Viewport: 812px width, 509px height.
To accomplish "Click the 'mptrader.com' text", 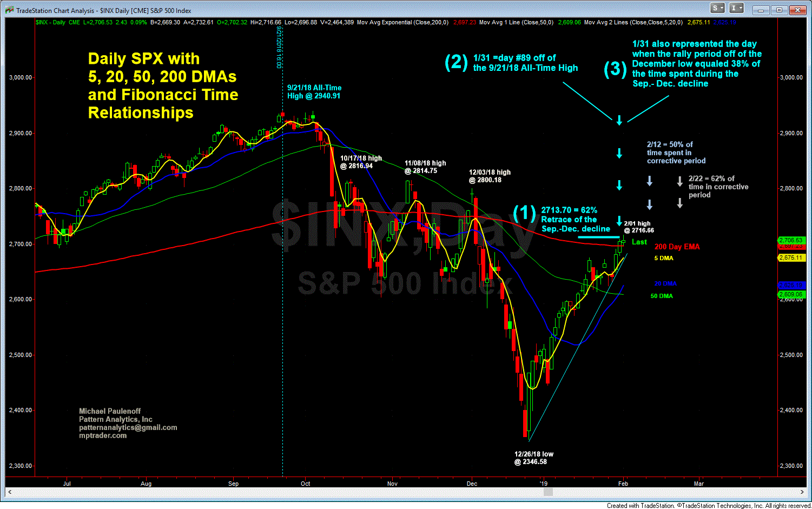I will 103,435.
